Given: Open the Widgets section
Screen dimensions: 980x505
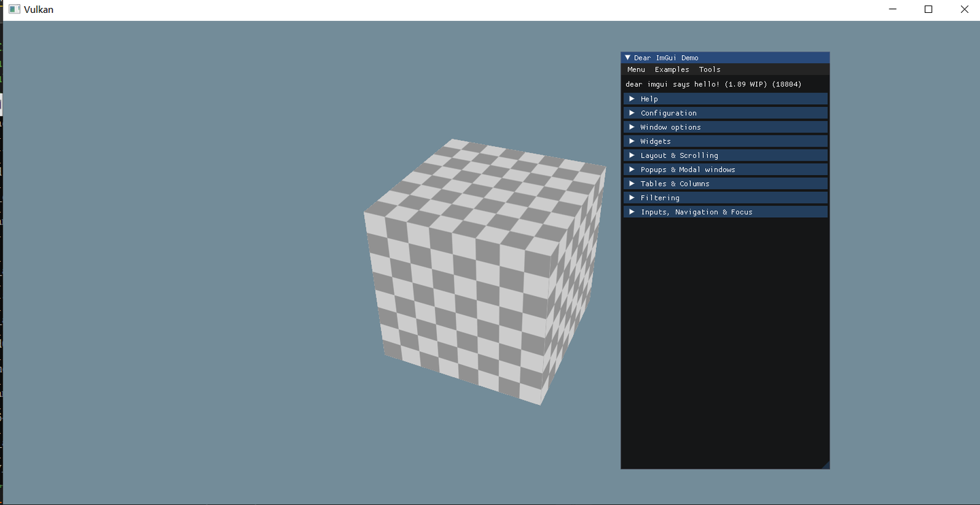Looking at the screenshot, I should [x=725, y=142].
